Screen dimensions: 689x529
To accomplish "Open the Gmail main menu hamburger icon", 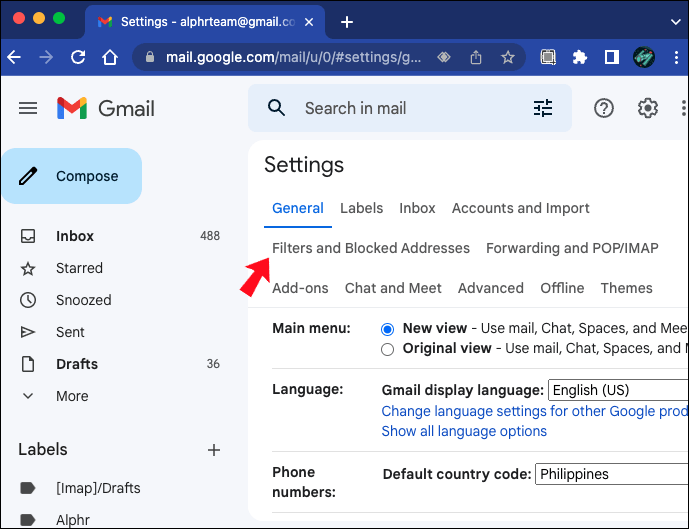I will coord(28,108).
